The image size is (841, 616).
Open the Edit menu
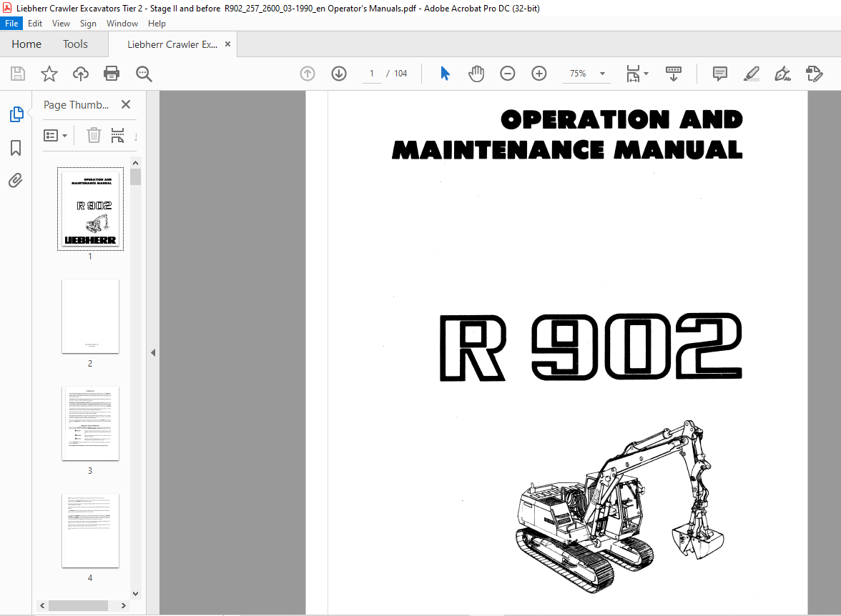point(35,23)
